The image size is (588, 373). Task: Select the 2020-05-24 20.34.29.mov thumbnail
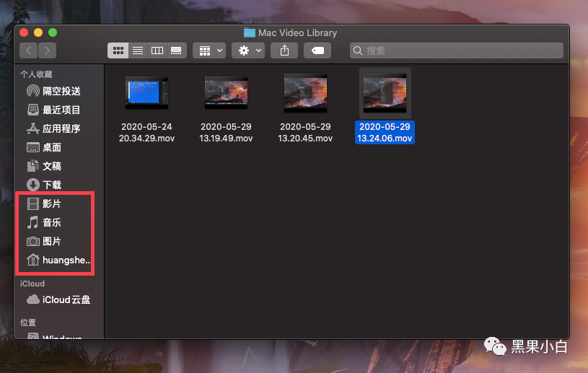tap(146, 92)
